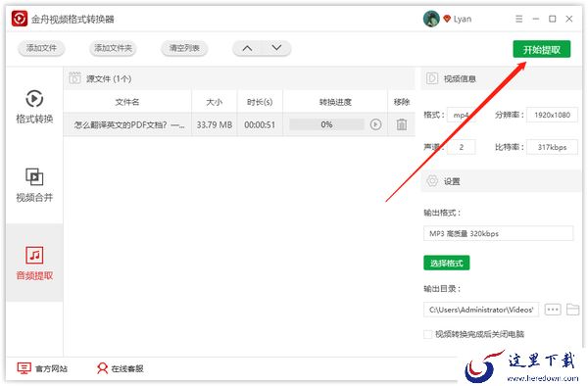Move selected file up with the up arrow
This screenshot has height=386, width=588.
247,48
